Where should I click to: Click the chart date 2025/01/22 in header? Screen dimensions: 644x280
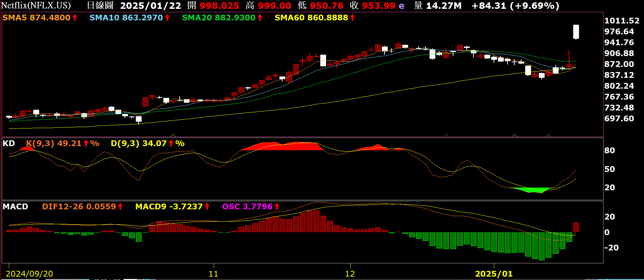pyautogui.click(x=150, y=6)
